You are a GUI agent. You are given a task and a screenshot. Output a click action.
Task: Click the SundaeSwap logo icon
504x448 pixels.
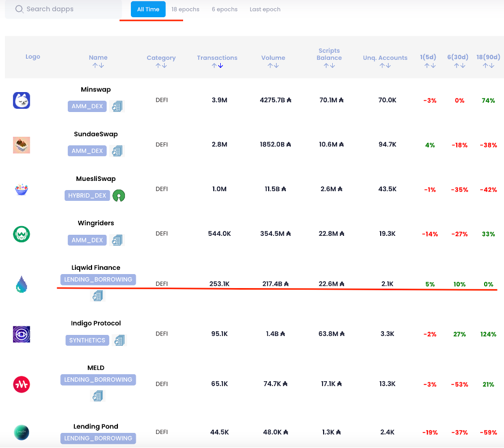[22, 145]
